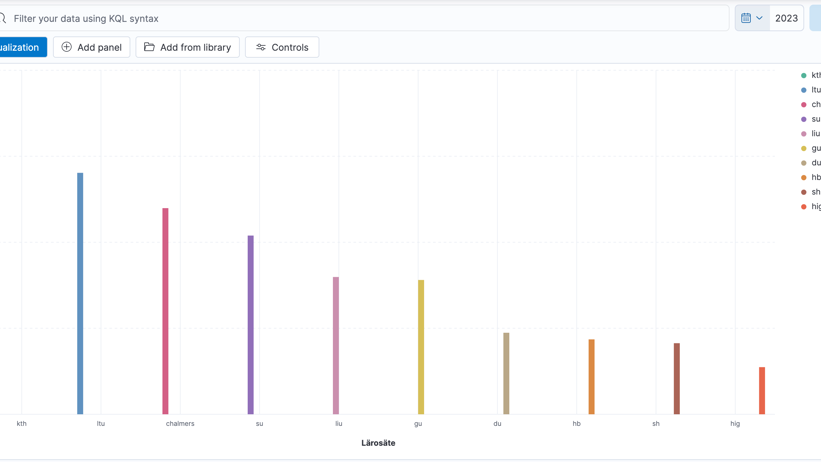This screenshot has width=821, height=462.
Task: Click the chalmers pink legend dot
Action: click(804, 104)
